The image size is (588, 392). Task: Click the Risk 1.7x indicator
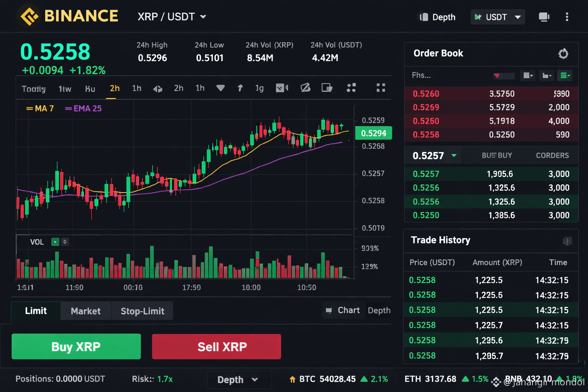click(152, 379)
